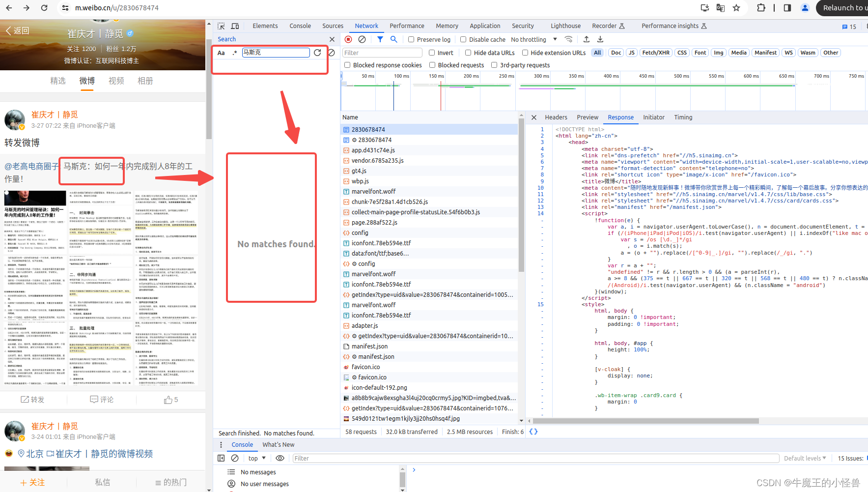The width and height of the screenshot is (868, 492).
Task: Open the Performance tab
Action: [x=407, y=26]
